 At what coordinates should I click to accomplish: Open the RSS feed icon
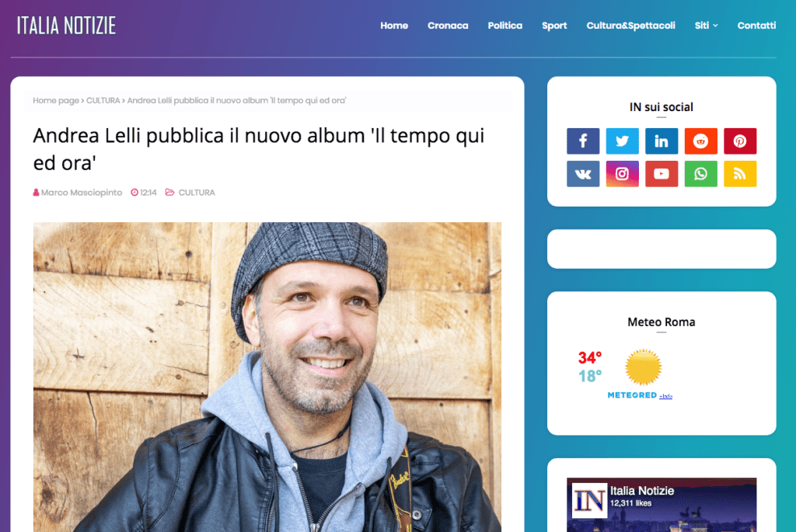740,174
